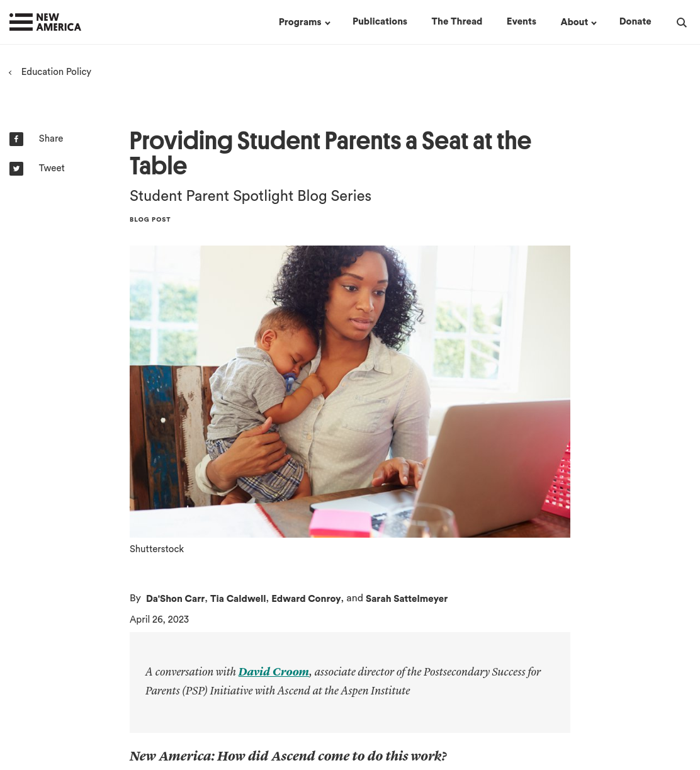Image resolution: width=700 pixels, height=770 pixels.
Task: Open the David Croom link
Action: [x=274, y=672]
